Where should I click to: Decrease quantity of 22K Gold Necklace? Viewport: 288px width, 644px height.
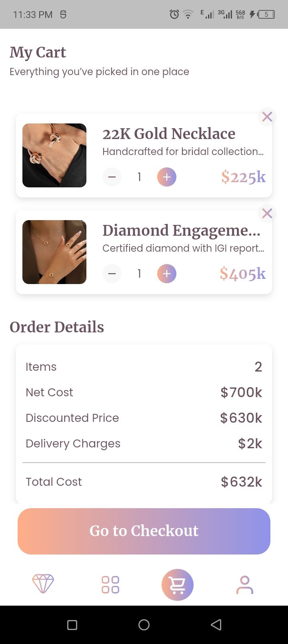click(x=112, y=177)
